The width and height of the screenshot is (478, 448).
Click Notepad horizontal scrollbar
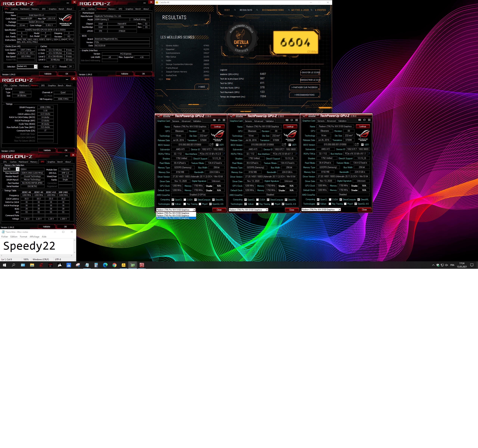[x=36, y=256]
